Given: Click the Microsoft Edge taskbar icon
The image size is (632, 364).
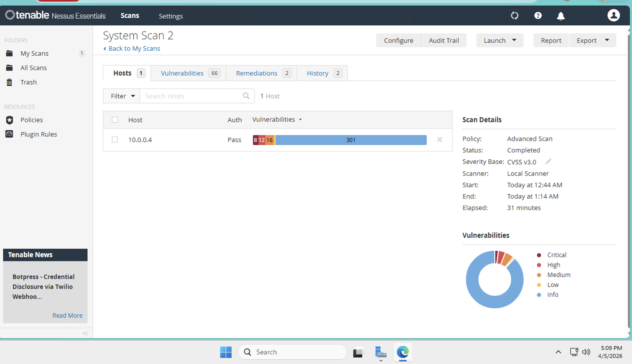Looking at the screenshot, I should tap(402, 352).
